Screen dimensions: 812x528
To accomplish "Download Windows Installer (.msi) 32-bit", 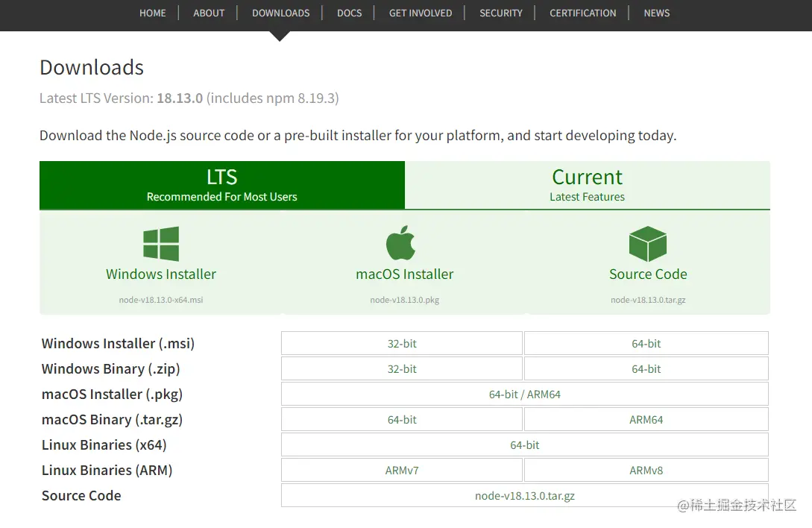I will coord(402,344).
